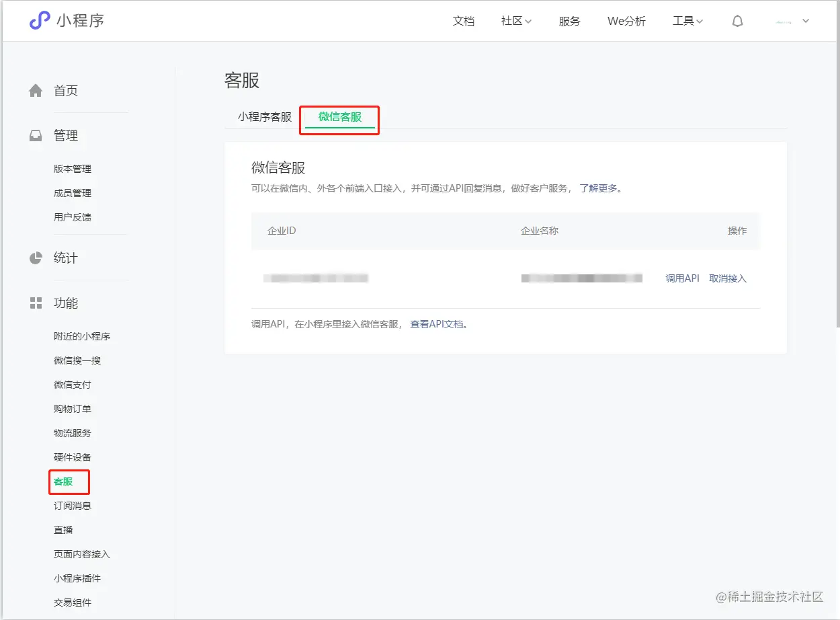The width and height of the screenshot is (840, 620).
Task: Open 页面内容接入 in sidebar
Action: click(x=82, y=554)
